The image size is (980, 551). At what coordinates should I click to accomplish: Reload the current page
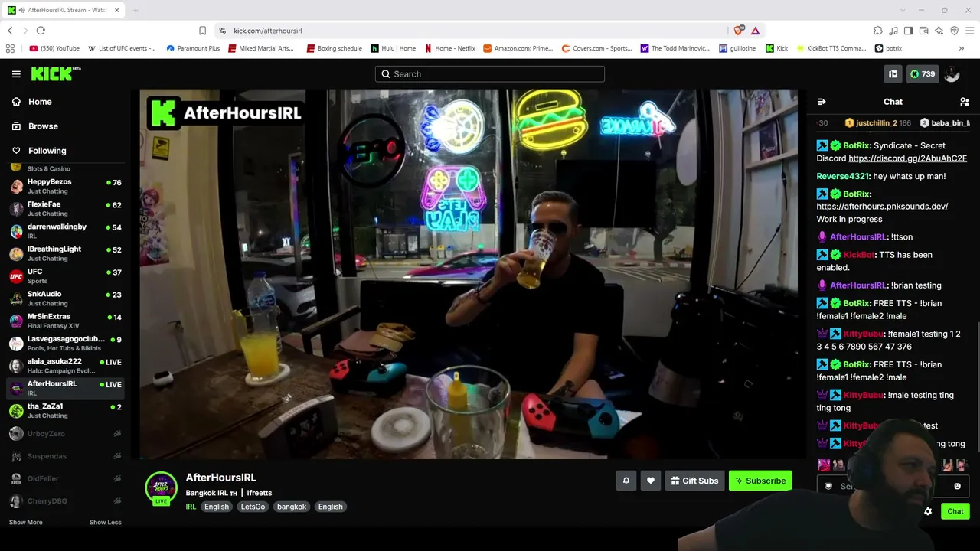[41, 31]
